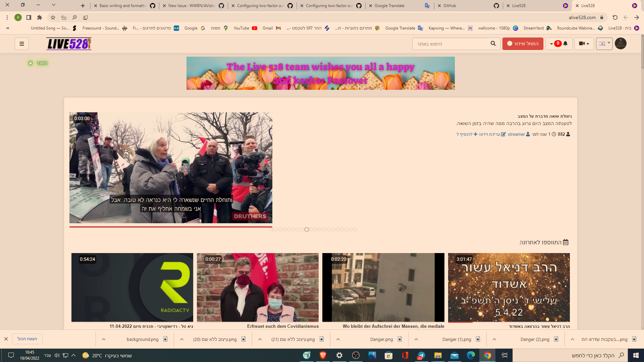The height and width of the screenshot is (362, 644).
Task: Click the video camera icon in the header
Action: pyautogui.click(x=582, y=44)
